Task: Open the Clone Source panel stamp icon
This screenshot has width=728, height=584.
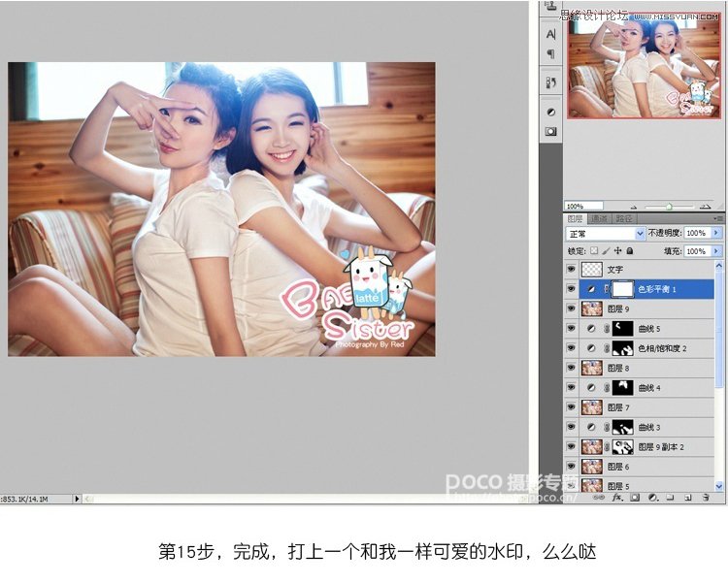Action: (x=551, y=6)
